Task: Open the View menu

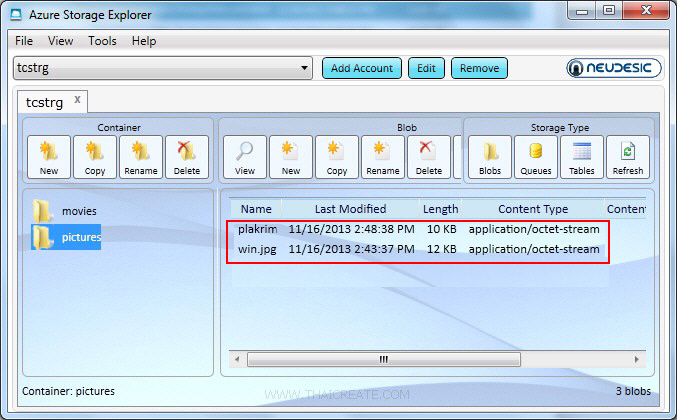Action: click(60, 41)
